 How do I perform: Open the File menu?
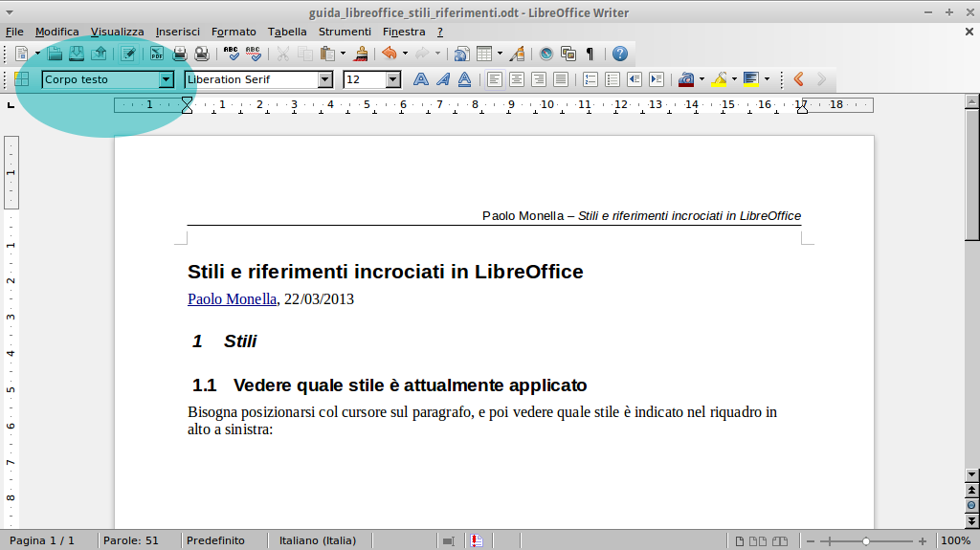tap(14, 32)
